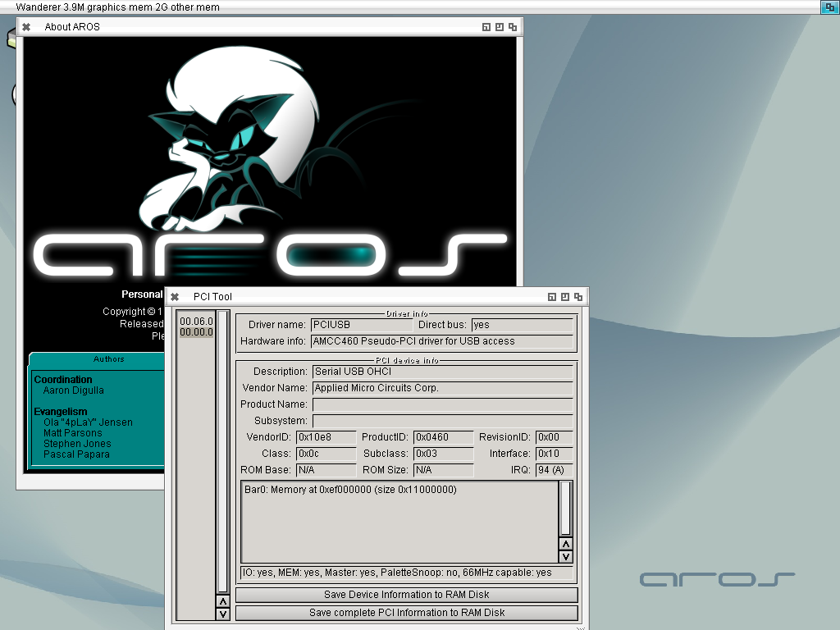840x630 pixels.
Task: Click the depth gadget of About AROS window
Action: pos(513,27)
